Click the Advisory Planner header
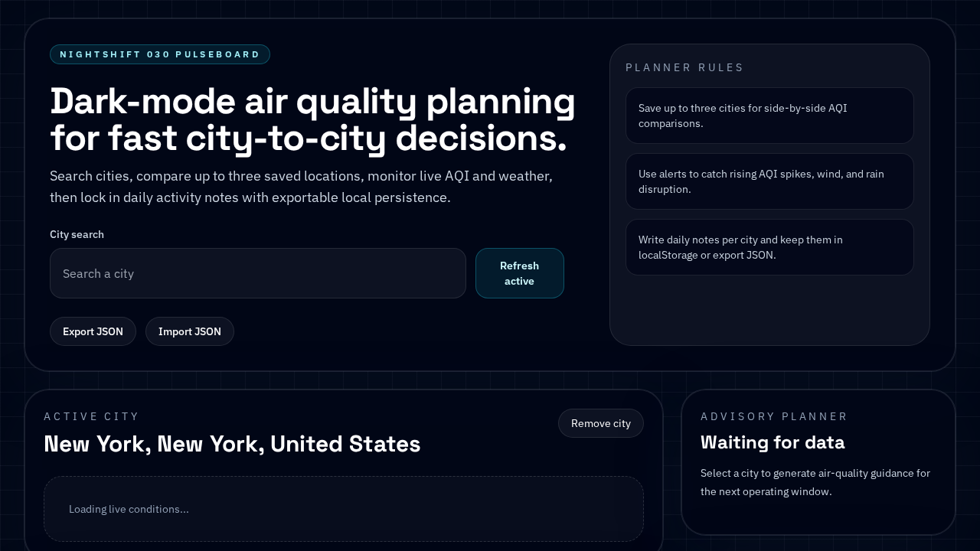The height and width of the screenshot is (551, 980). tap(774, 416)
